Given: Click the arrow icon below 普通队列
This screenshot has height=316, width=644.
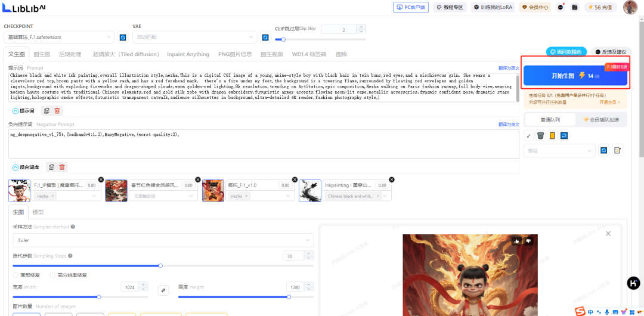Looking at the screenshot, I should click(x=529, y=135).
